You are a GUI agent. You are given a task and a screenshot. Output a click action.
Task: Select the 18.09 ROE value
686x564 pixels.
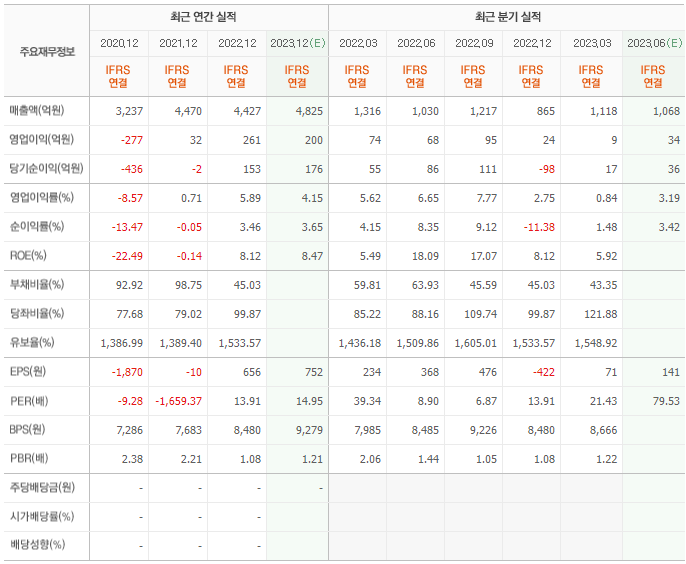[425, 256]
